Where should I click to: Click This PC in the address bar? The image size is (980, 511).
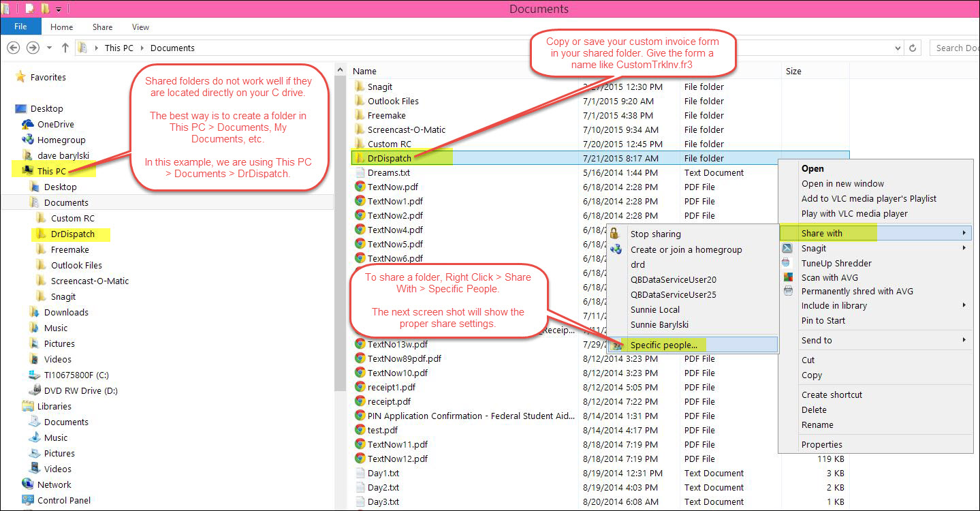(x=118, y=48)
